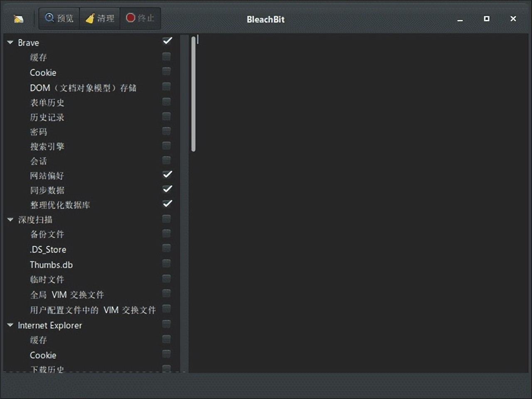This screenshot has height=399, width=532.
Task: Check the 历史记录 checkbox
Action: tap(166, 116)
